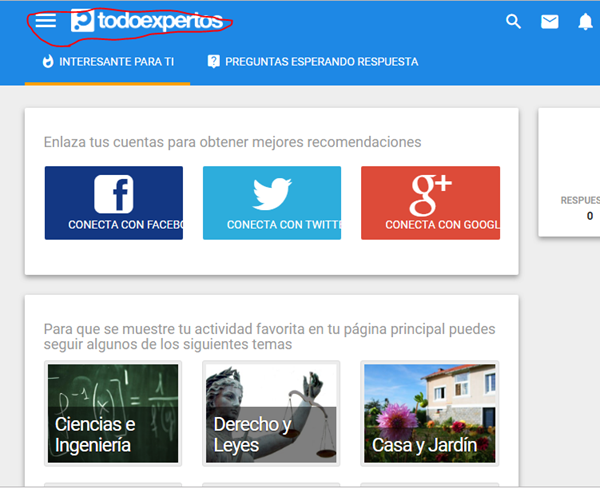This screenshot has height=489, width=600.
Task: Click the Para que se muestre tu actividad text
Action: pos(269,336)
